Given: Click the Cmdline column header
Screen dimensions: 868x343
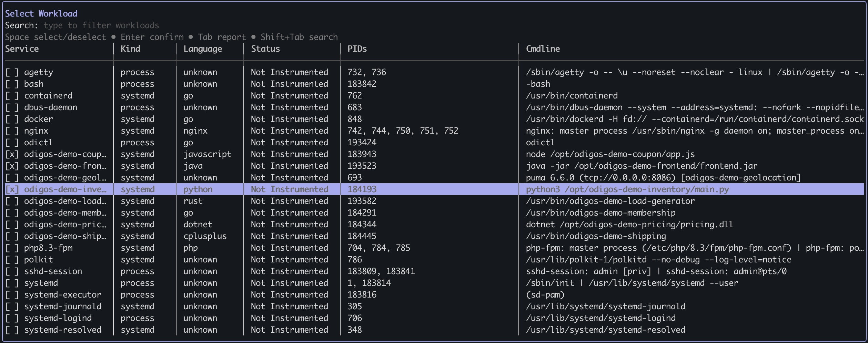Looking at the screenshot, I should (543, 49).
